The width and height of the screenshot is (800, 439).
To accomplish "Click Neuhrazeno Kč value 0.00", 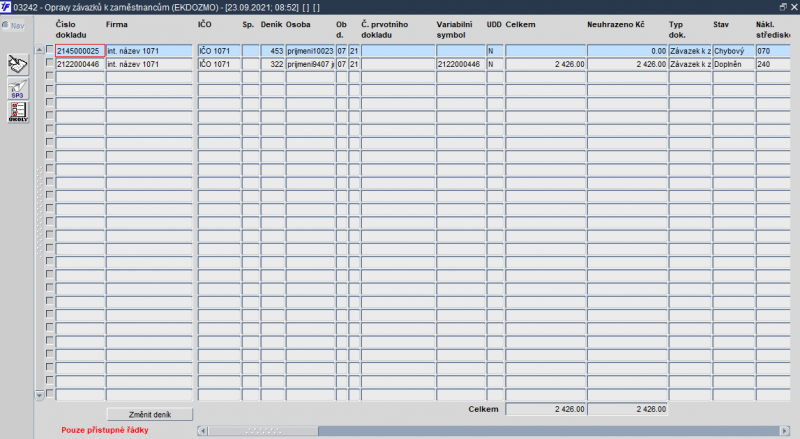I will tap(628, 51).
